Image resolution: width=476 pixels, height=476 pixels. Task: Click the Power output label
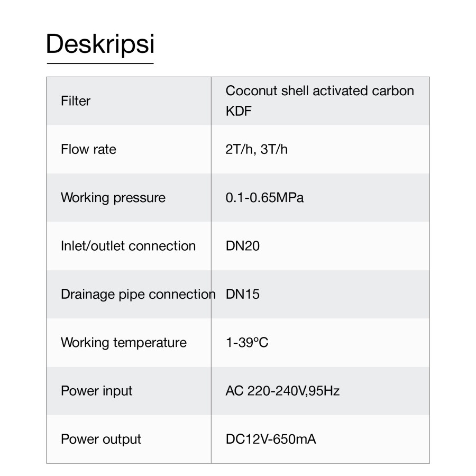coord(101,439)
